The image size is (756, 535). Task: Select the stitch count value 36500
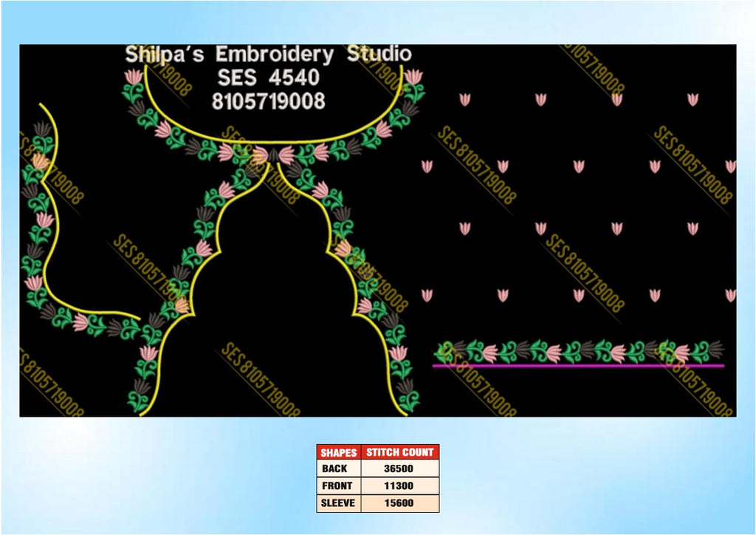[400, 468]
